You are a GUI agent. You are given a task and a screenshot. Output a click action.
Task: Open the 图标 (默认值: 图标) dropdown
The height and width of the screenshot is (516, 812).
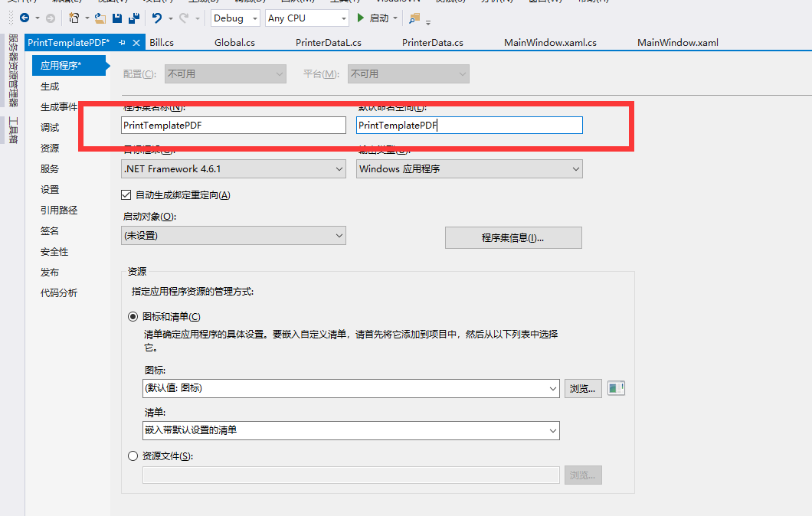pos(351,388)
